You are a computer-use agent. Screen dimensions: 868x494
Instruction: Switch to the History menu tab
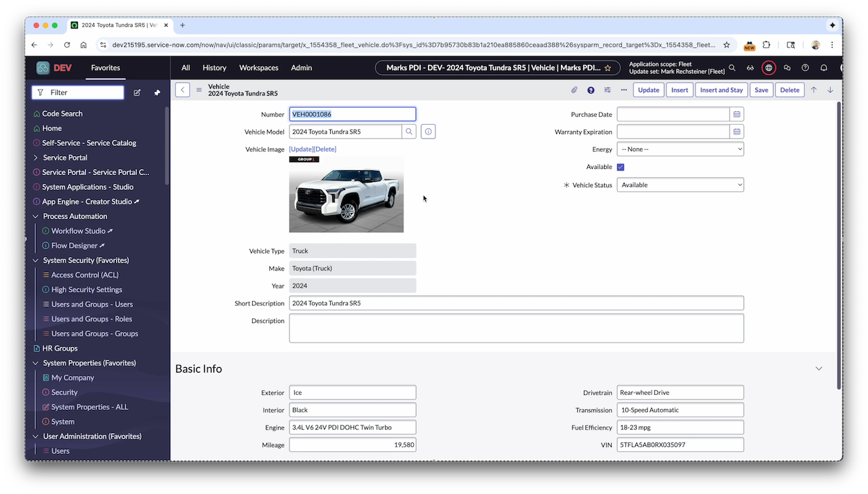click(214, 67)
